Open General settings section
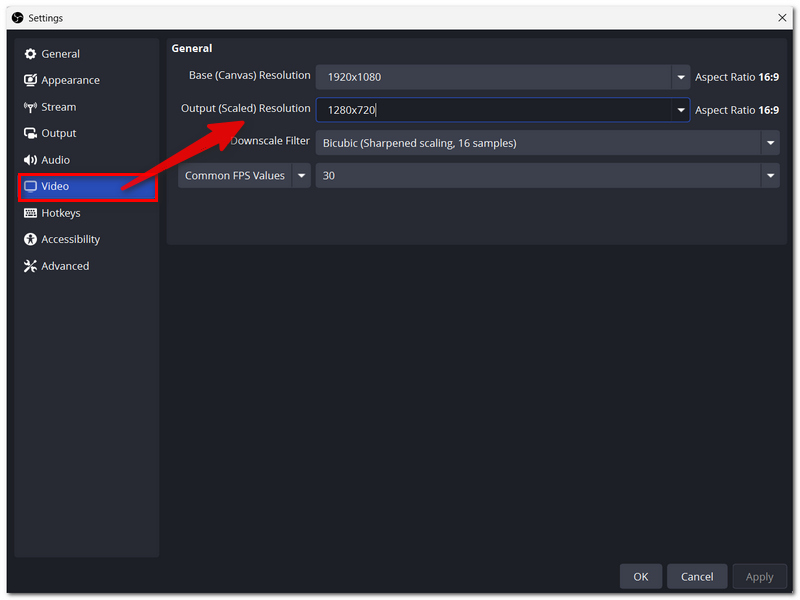800x600 pixels. 87,54
